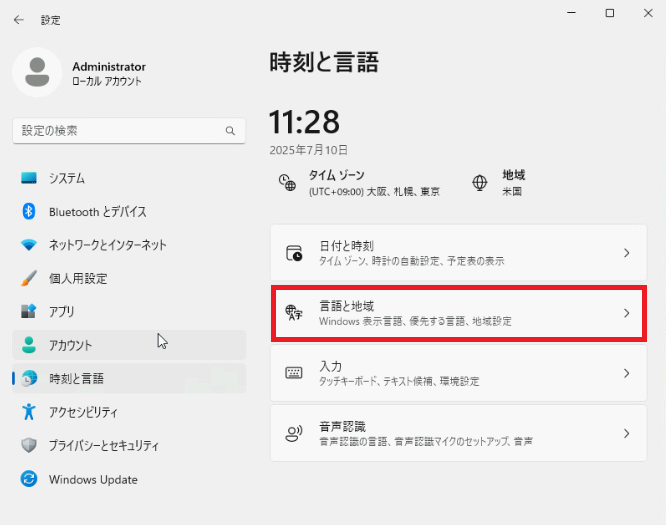Open システム settings category

coord(129,178)
